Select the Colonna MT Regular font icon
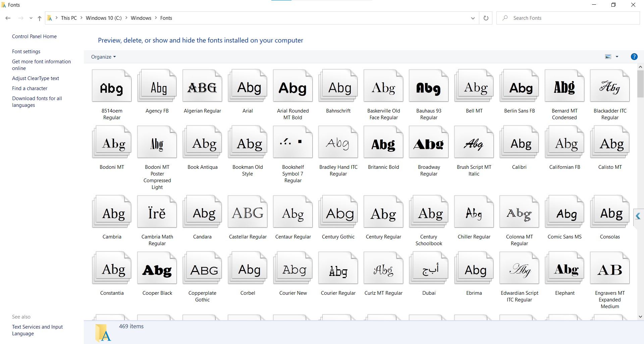 (519, 212)
